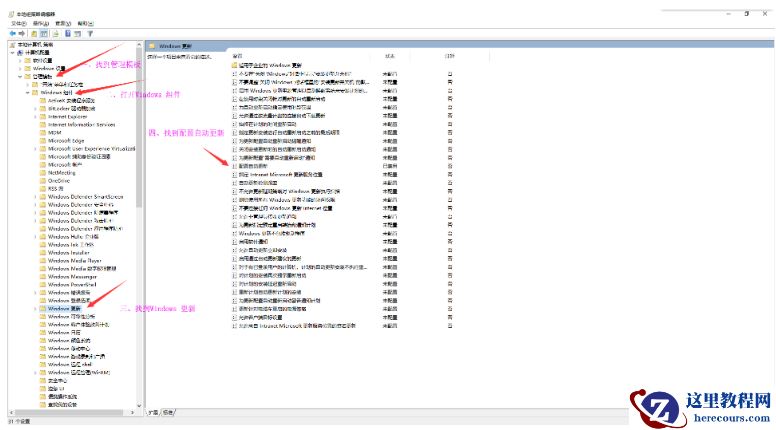Screen dimensions: 776x430
Task: Open the 查看 menu
Action: pyautogui.click(x=63, y=23)
